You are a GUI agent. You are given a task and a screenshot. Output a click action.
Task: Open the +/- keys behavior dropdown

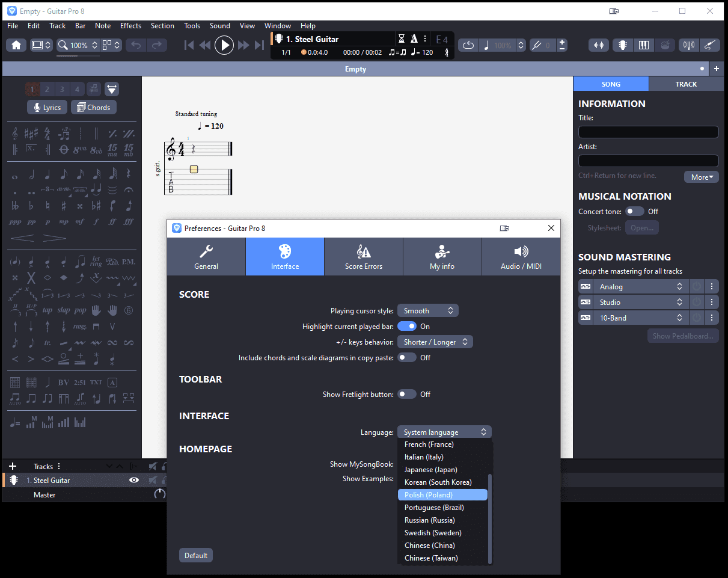[x=435, y=342]
